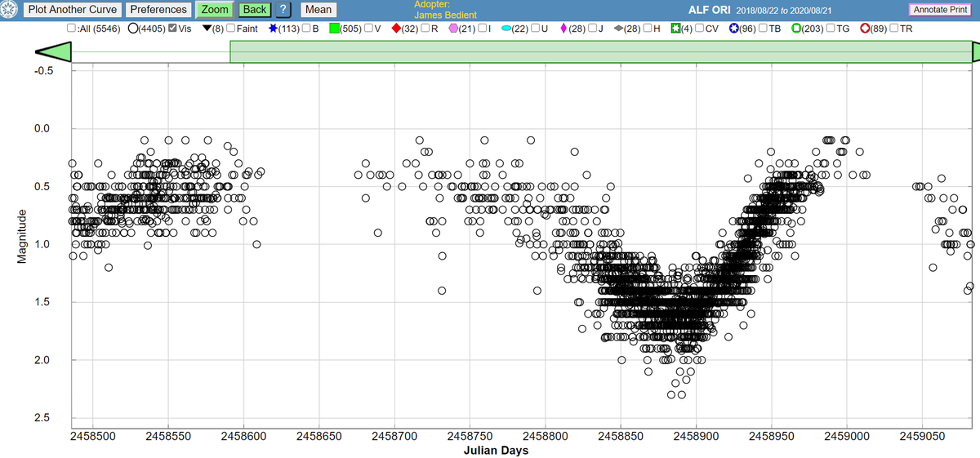
Task: Click the Julian Days axis label
Action: 497,451
